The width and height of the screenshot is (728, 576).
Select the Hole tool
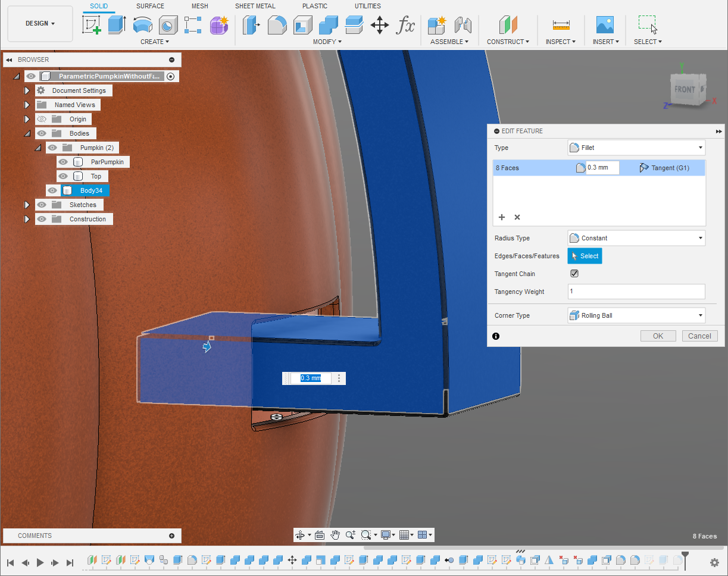(x=168, y=25)
